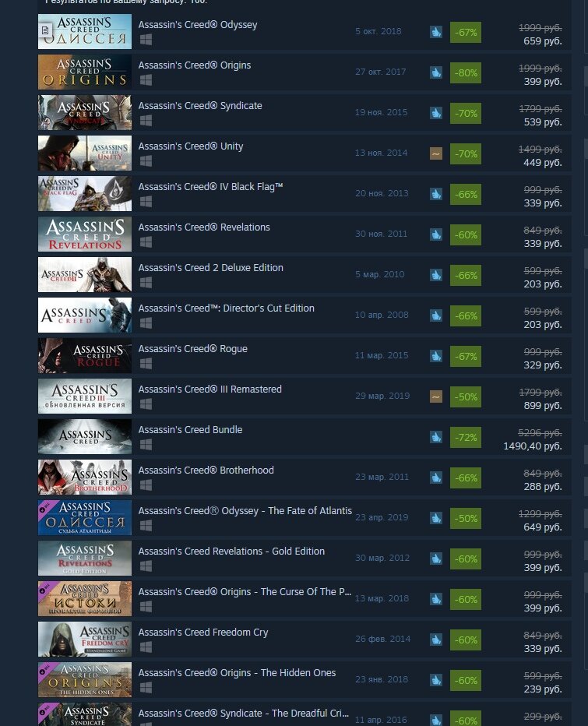Select Origins - The Hidden Ones DLC thumbnail
Screen dimensions: 588x726
point(85,680)
